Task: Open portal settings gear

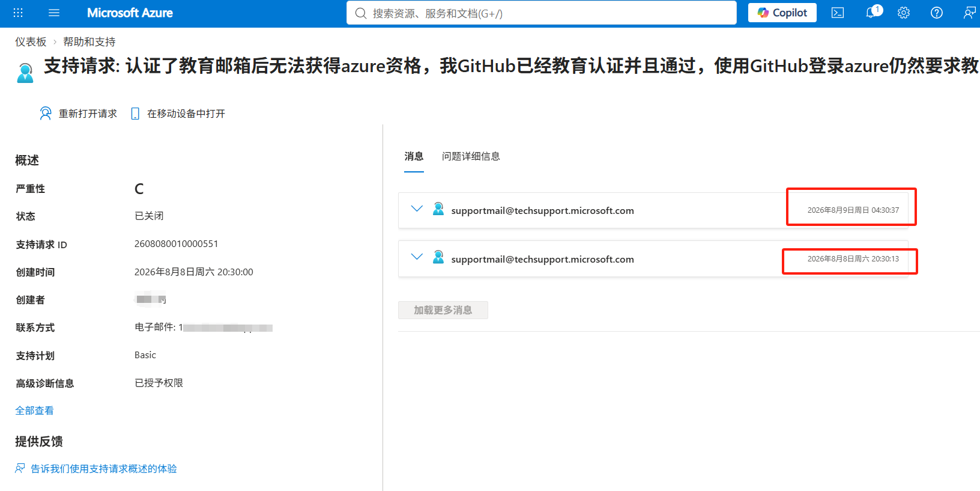Action: tap(904, 13)
